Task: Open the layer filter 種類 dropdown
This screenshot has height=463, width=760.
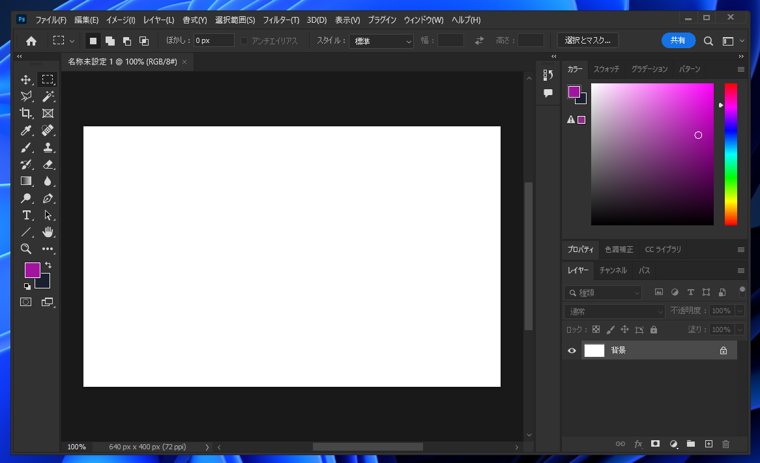Action: pyautogui.click(x=603, y=293)
